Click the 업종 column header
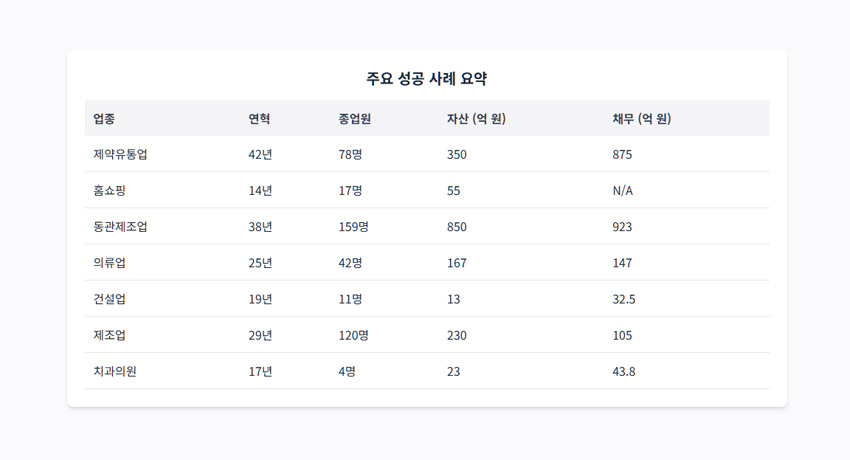The height and width of the screenshot is (460, 850). (x=104, y=119)
